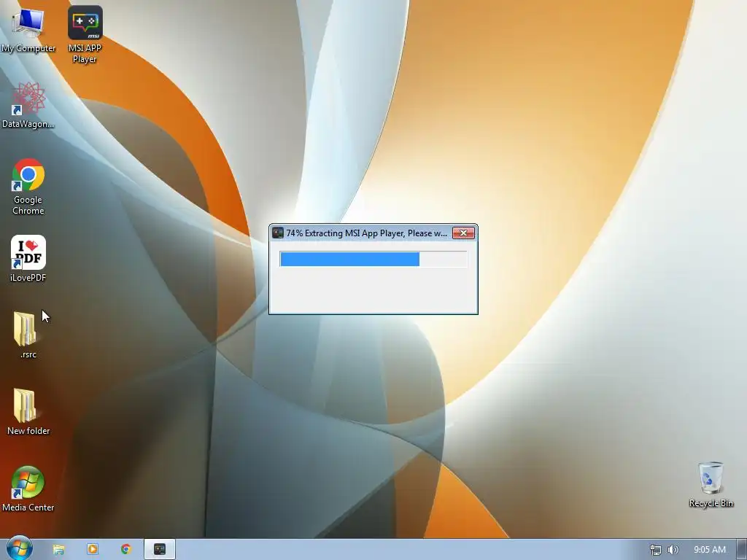Click the Show desktop button at taskbar end
The image size is (747, 560).
[x=742, y=550]
